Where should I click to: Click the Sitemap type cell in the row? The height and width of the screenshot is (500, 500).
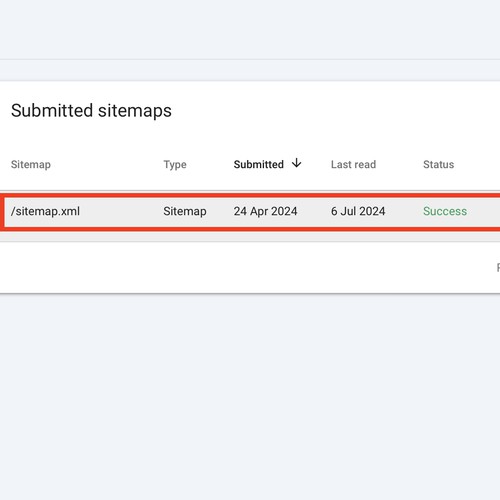185,211
